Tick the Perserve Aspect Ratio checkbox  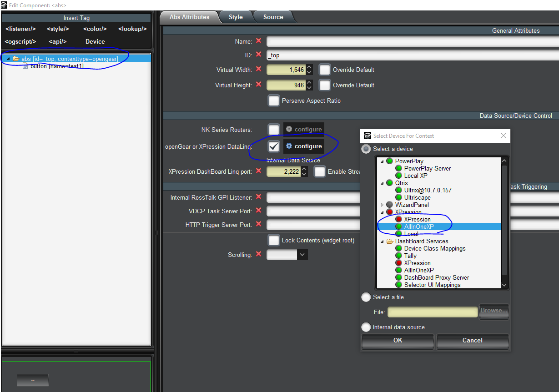[x=273, y=101]
